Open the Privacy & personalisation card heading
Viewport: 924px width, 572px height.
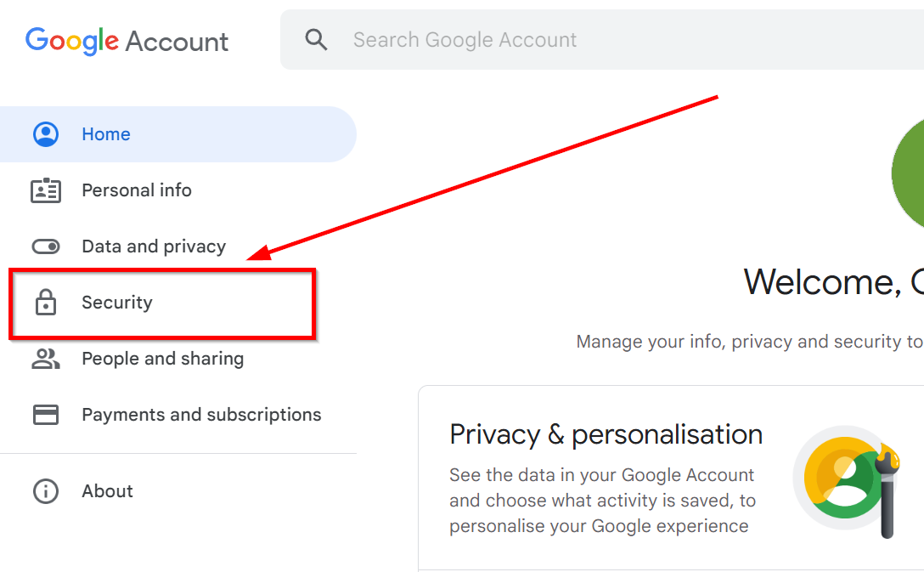606,434
